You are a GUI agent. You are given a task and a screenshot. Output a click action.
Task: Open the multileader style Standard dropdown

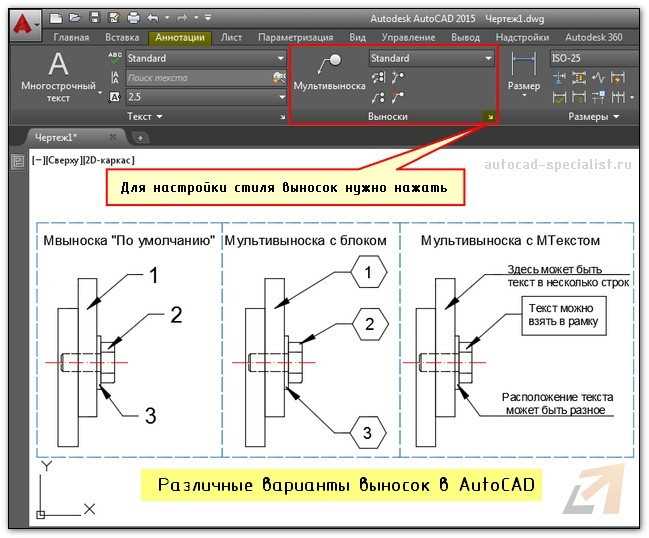[x=488, y=58]
